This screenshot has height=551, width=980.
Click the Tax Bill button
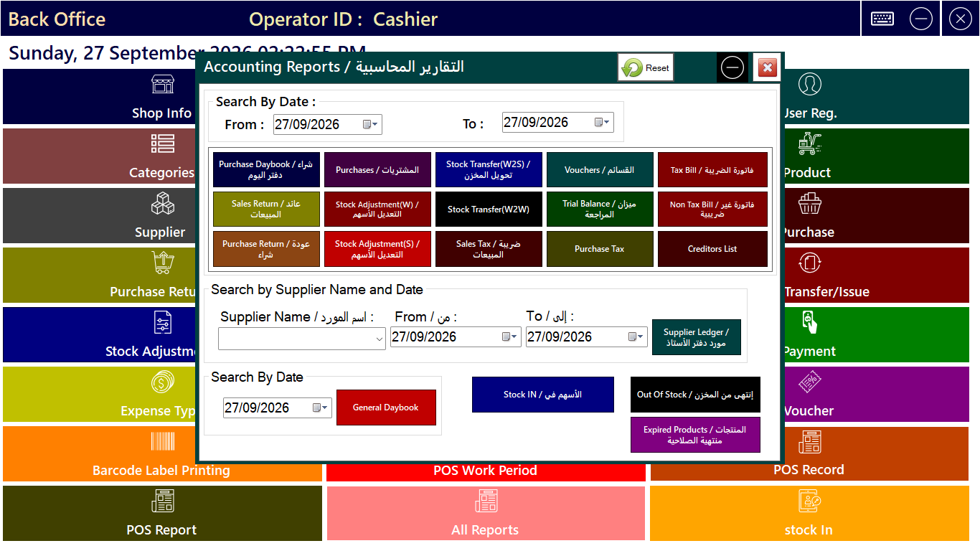tap(712, 170)
